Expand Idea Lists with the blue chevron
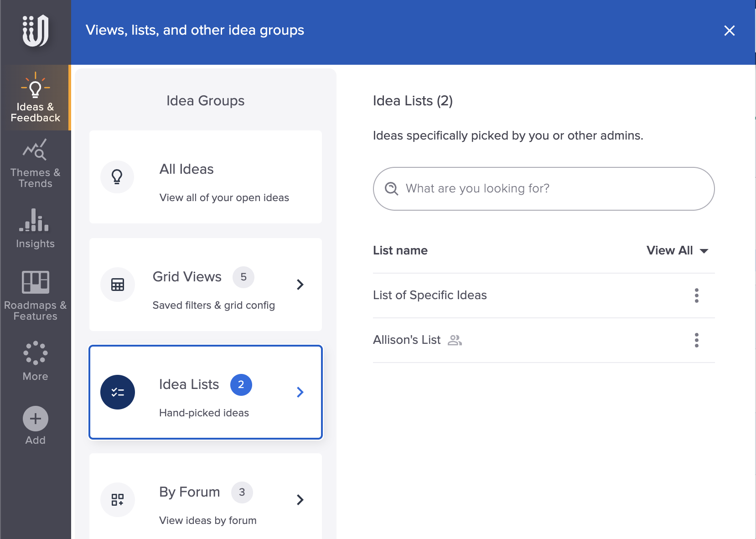Screen dimensions: 756x539 click(x=300, y=392)
